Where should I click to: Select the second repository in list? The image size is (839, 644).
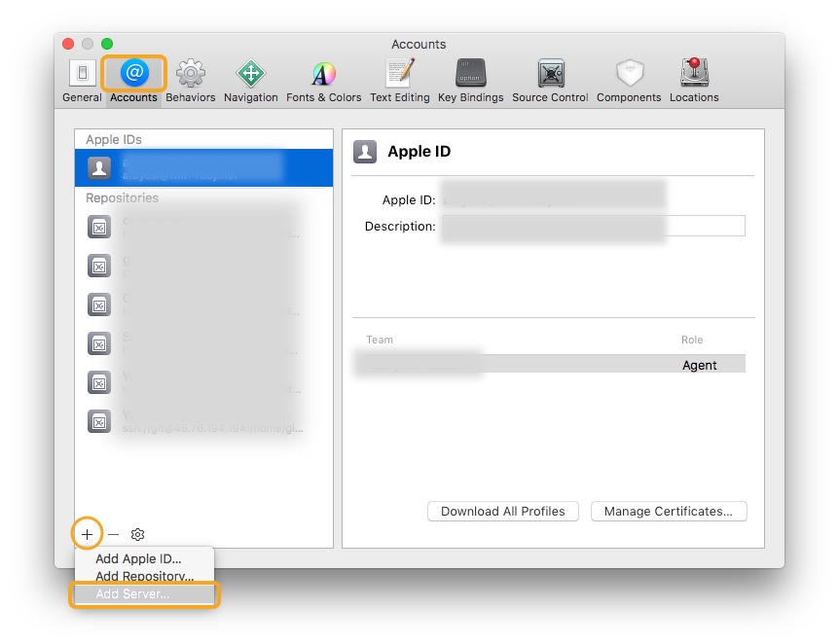tap(203, 266)
